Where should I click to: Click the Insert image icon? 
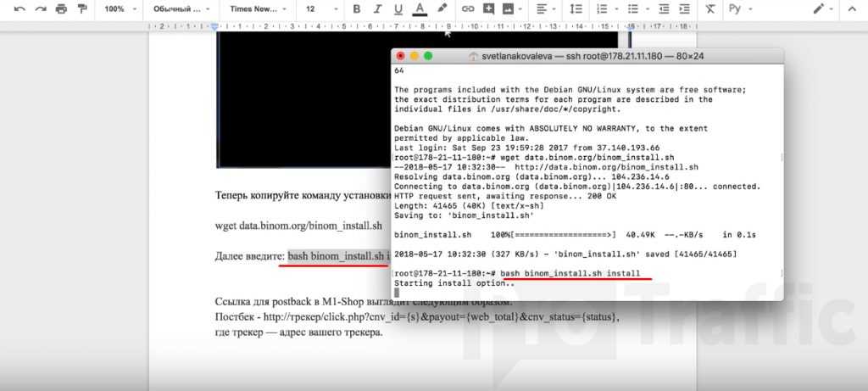(509, 8)
